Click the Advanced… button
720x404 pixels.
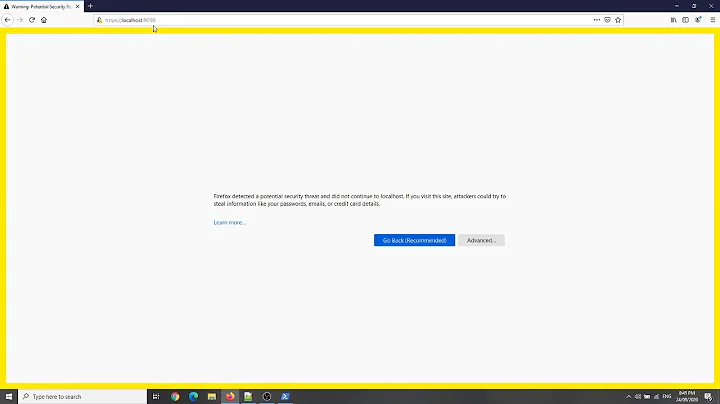point(481,240)
